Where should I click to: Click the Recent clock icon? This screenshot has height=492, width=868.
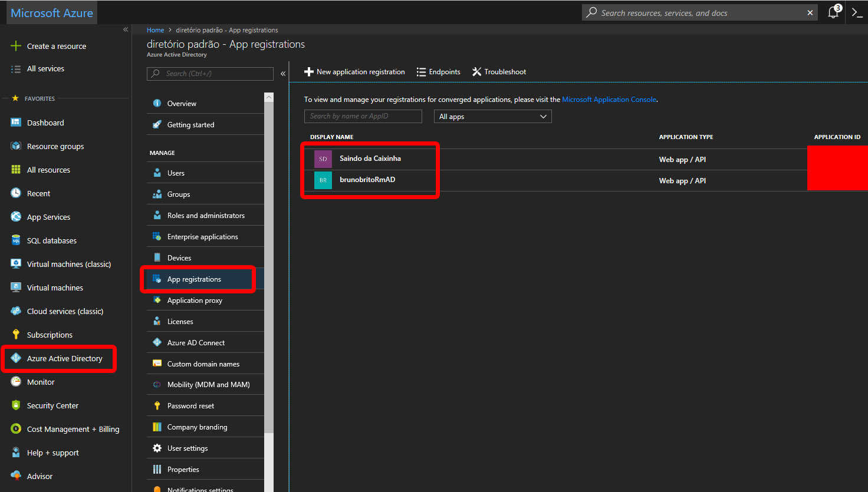pos(16,193)
